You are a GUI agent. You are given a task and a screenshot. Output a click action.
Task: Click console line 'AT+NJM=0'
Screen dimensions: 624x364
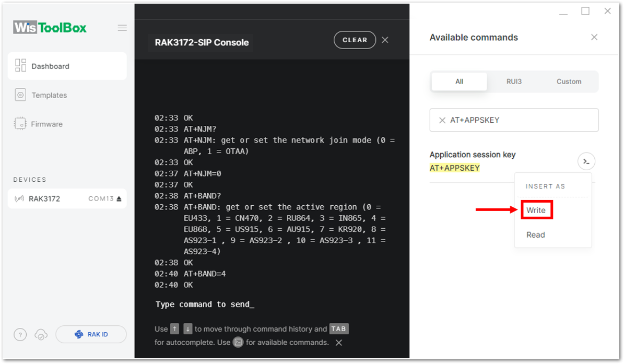coord(202,173)
